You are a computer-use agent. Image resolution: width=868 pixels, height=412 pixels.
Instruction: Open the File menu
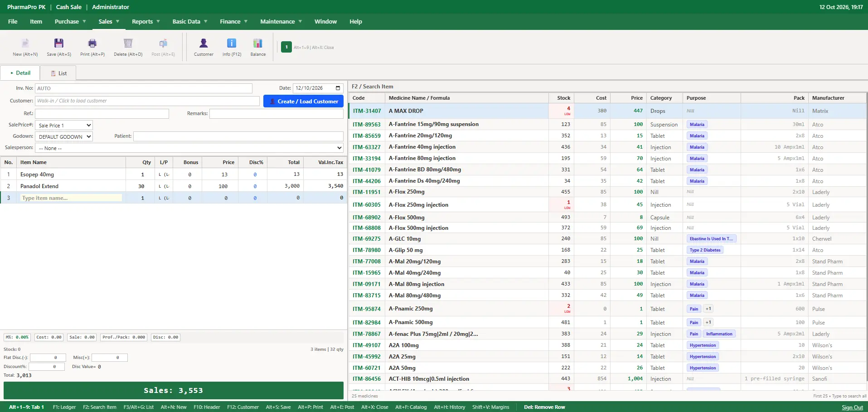[13, 21]
